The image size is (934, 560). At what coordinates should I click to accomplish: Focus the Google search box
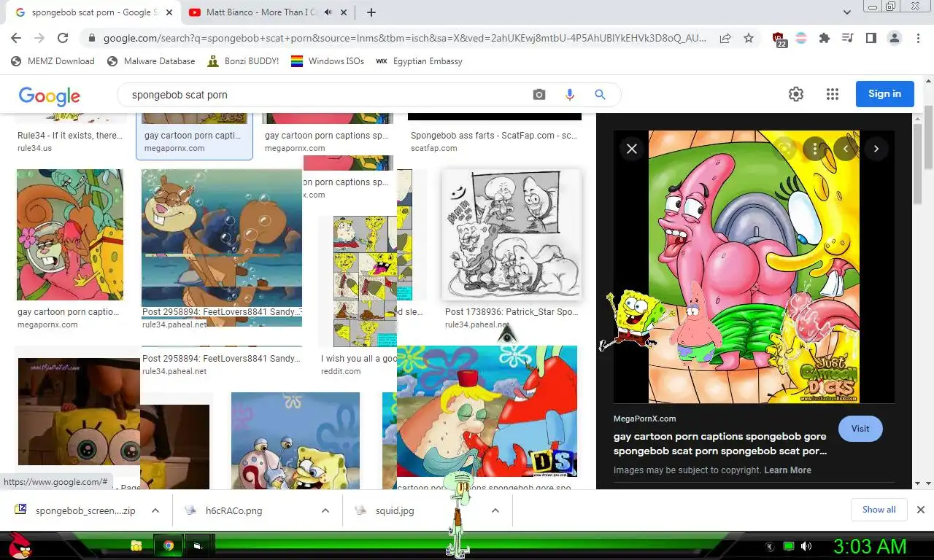tap(328, 95)
